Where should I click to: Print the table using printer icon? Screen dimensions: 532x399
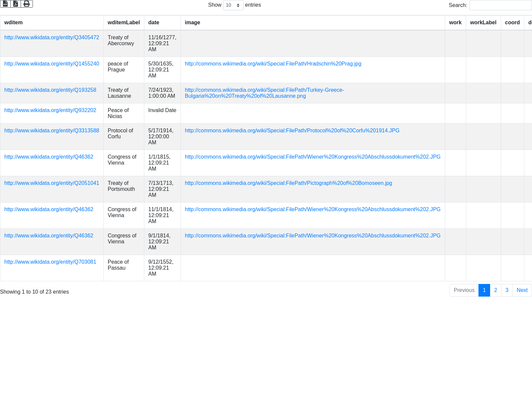[27, 4]
